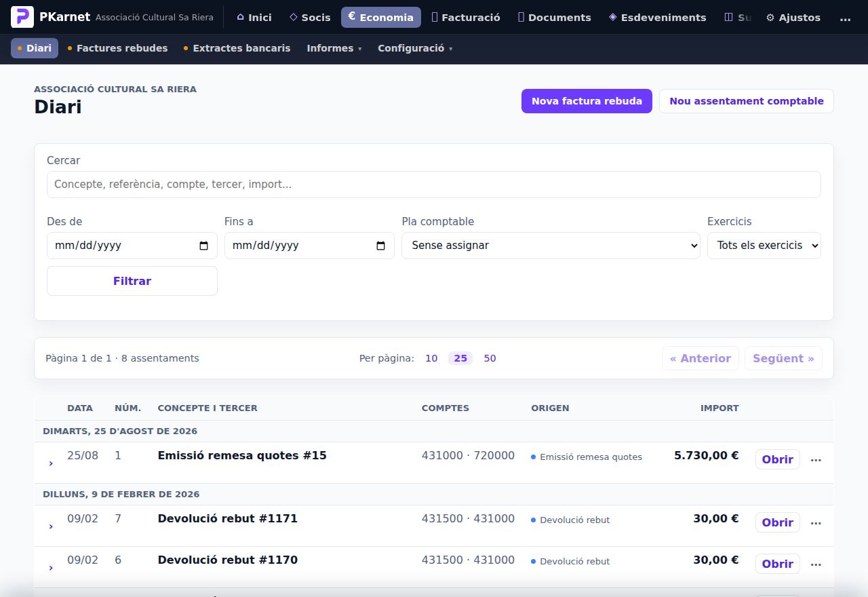Open the calendar picker in Fins a

380,246
